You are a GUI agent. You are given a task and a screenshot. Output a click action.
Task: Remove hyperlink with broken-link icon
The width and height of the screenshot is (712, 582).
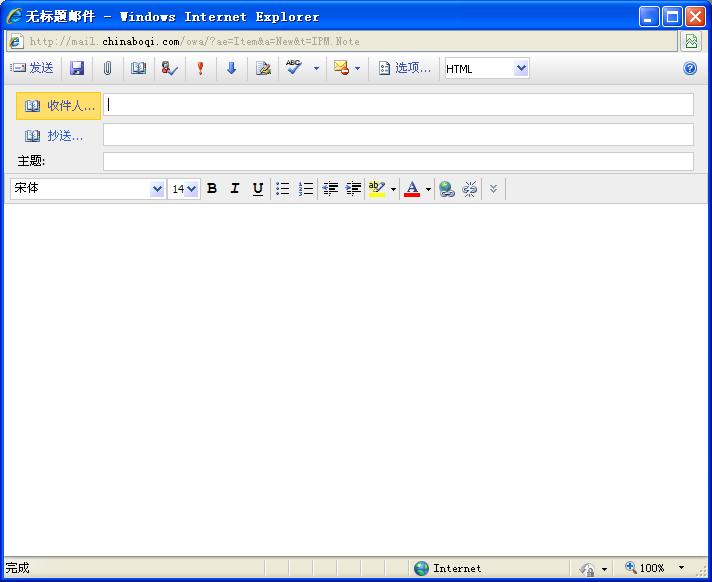point(470,189)
